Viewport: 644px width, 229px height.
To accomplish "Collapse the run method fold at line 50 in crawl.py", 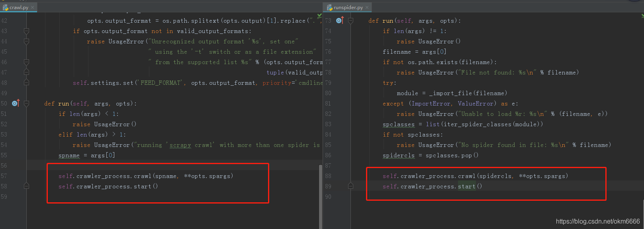I will pos(26,103).
